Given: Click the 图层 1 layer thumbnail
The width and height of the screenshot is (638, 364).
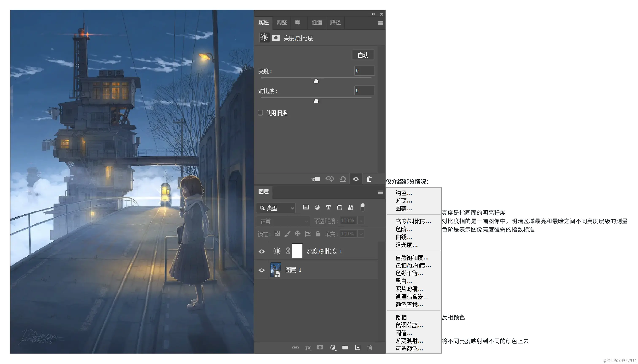Looking at the screenshot, I should [x=276, y=270].
